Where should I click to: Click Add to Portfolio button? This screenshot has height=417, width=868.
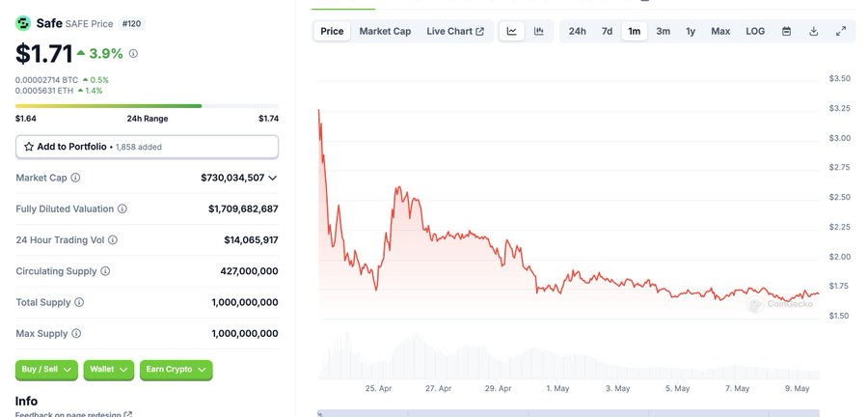tap(147, 146)
